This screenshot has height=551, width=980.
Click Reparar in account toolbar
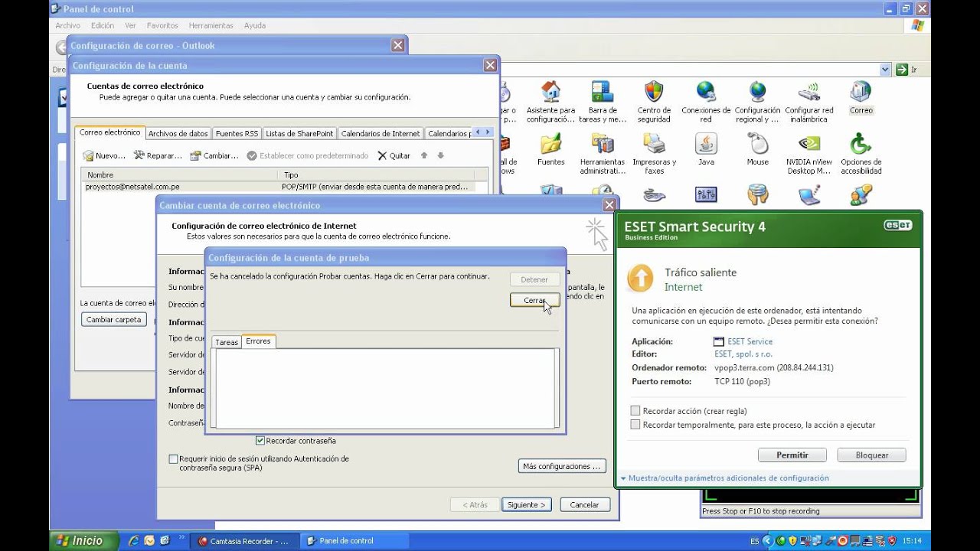[x=158, y=155]
